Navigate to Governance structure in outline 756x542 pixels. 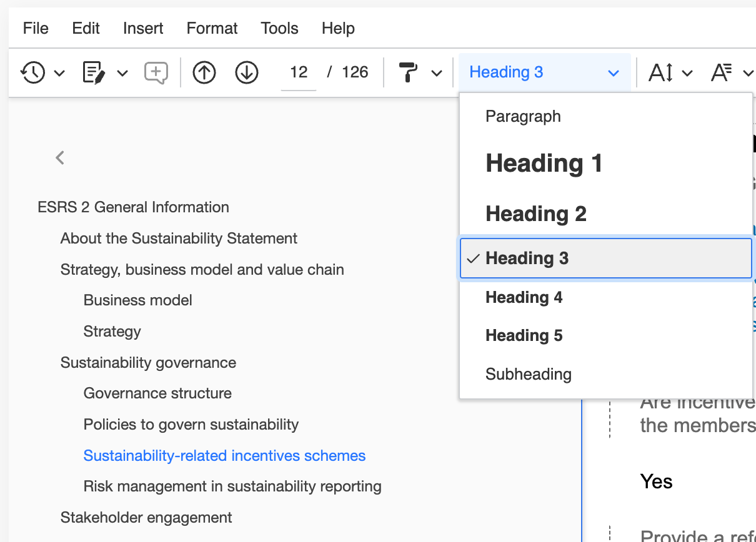[157, 393]
